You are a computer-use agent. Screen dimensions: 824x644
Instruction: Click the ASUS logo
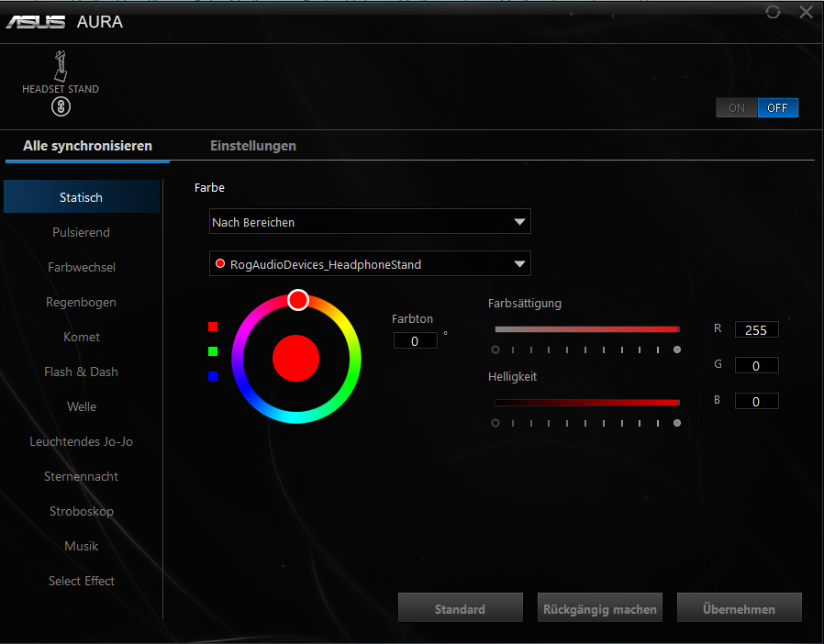pyautogui.click(x=35, y=21)
